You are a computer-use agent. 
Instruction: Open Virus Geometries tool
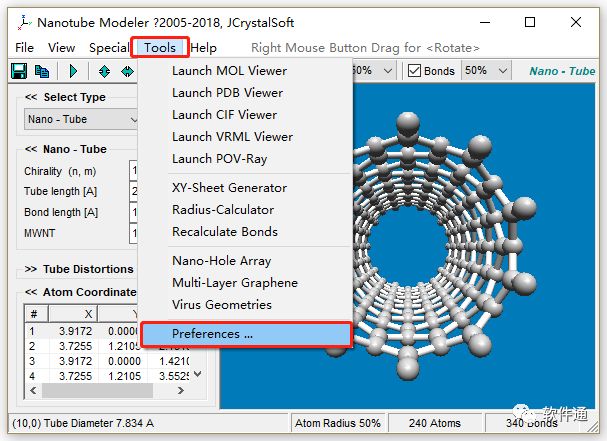(245, 305)
